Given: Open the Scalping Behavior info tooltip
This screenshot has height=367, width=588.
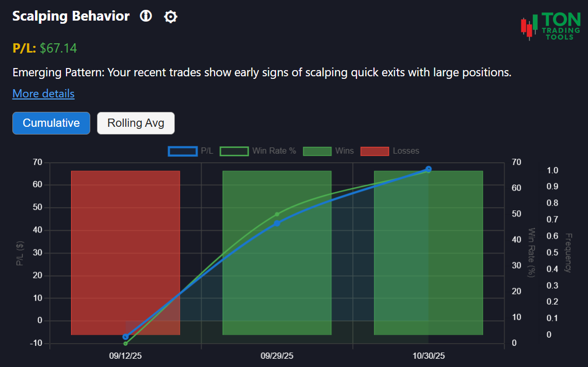Looking at the screenshot, I should pyautogui.click(x=146, y=16).
